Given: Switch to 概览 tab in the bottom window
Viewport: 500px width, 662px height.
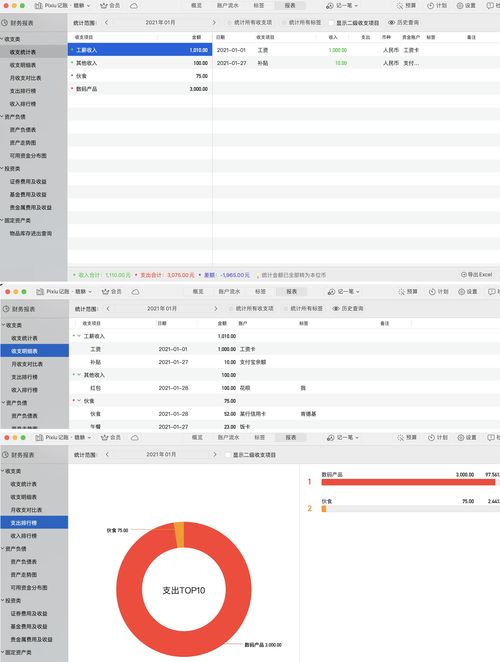Looking at the screenshot, I should (197, 438).
